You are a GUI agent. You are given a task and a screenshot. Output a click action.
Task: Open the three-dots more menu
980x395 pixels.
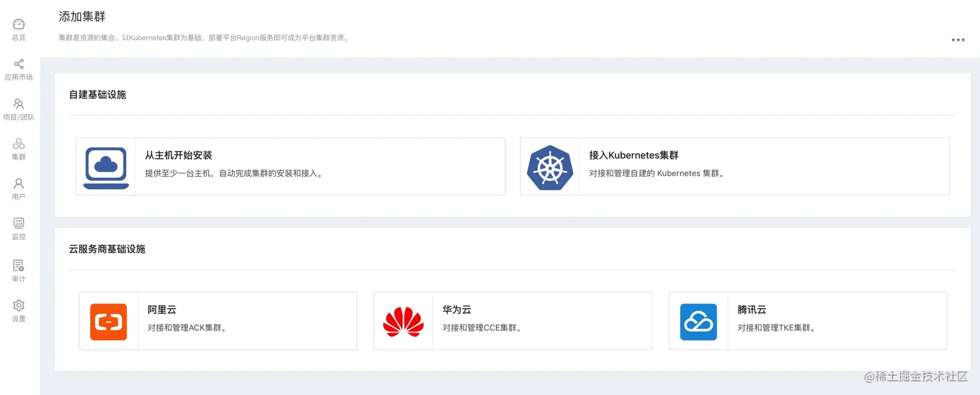[x=958, y=40]
